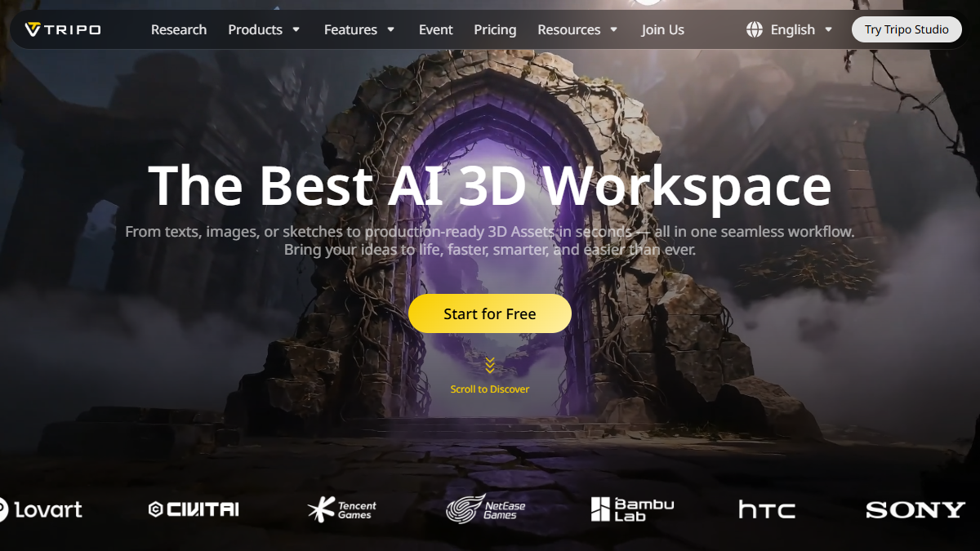Visit the Join Us page

[663, 29]
